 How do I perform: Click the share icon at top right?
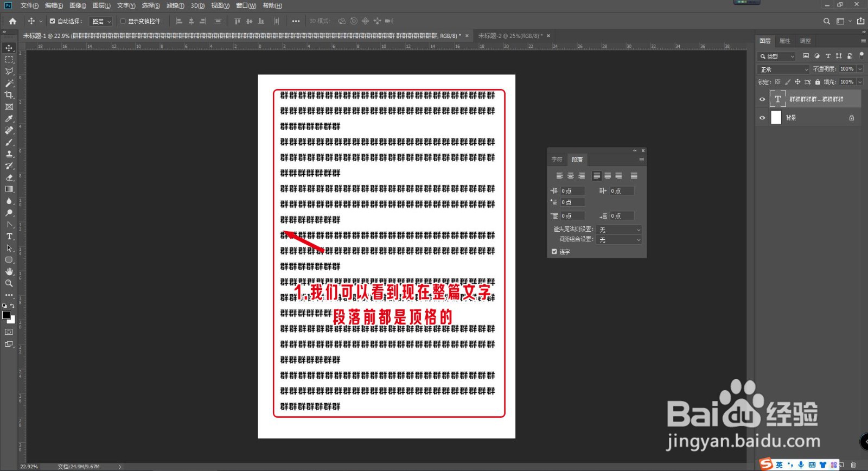[x=860, y=21]
